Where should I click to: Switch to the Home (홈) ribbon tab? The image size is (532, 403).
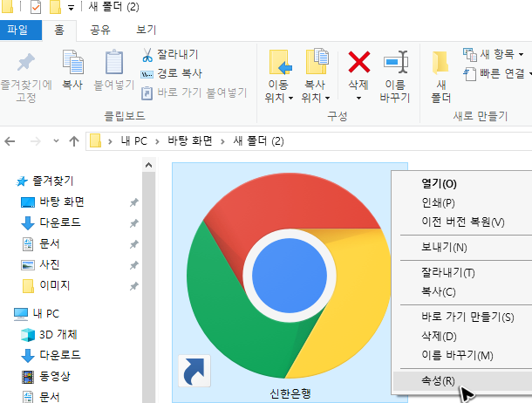(59, 31)
